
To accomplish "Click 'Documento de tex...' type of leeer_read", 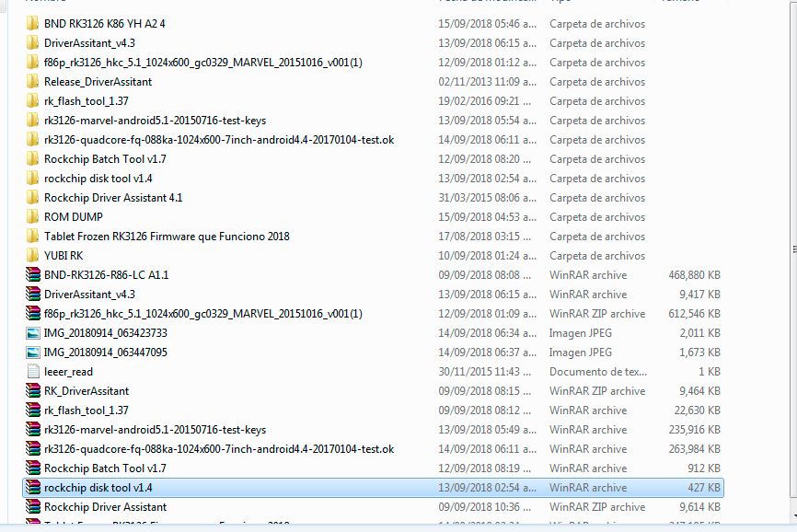I will 598,372.
